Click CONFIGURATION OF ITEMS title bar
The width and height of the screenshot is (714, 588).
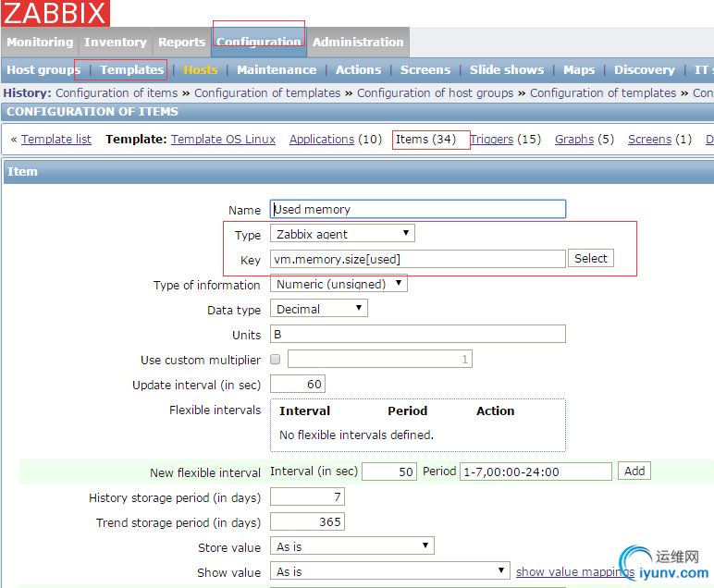357,112
